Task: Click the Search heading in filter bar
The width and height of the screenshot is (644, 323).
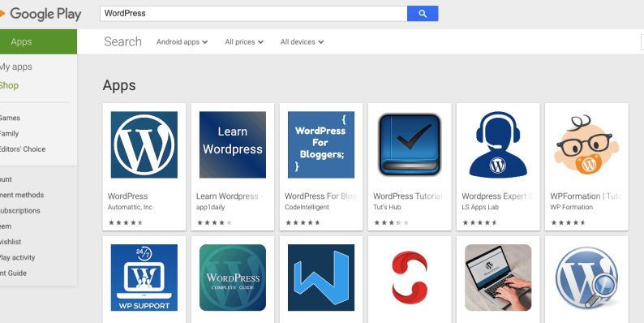Action: coord(122,41)
